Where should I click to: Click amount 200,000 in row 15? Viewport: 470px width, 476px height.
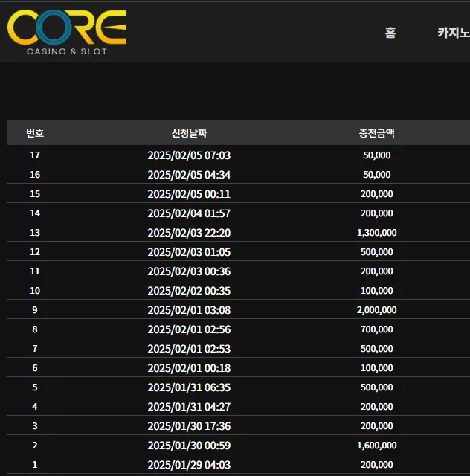point(377,194)
